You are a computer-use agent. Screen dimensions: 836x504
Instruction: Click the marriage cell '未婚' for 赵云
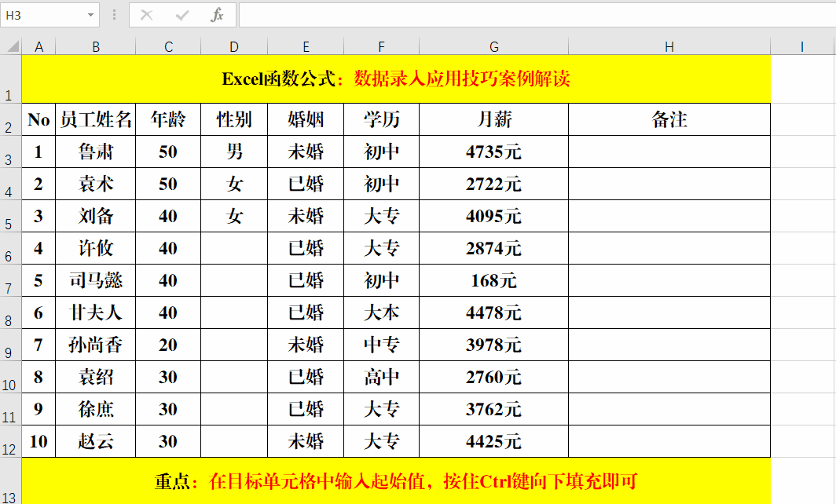pyautogui.click(x=306, y=441)
